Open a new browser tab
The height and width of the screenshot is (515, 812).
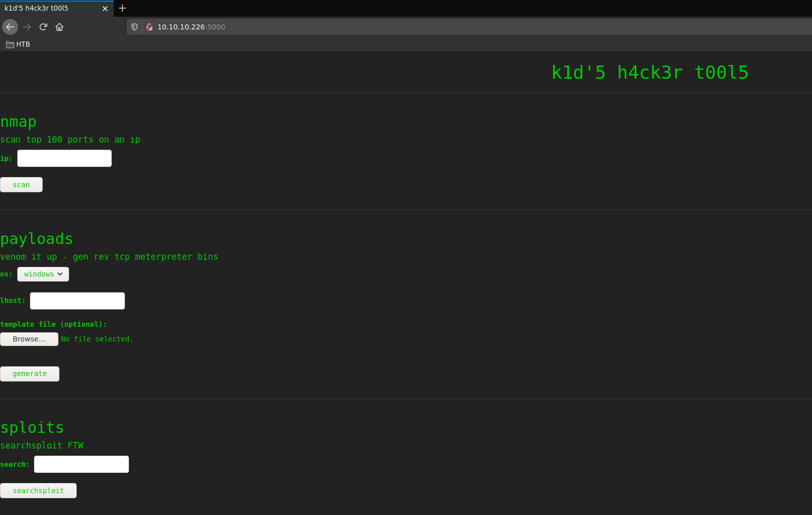122,8
